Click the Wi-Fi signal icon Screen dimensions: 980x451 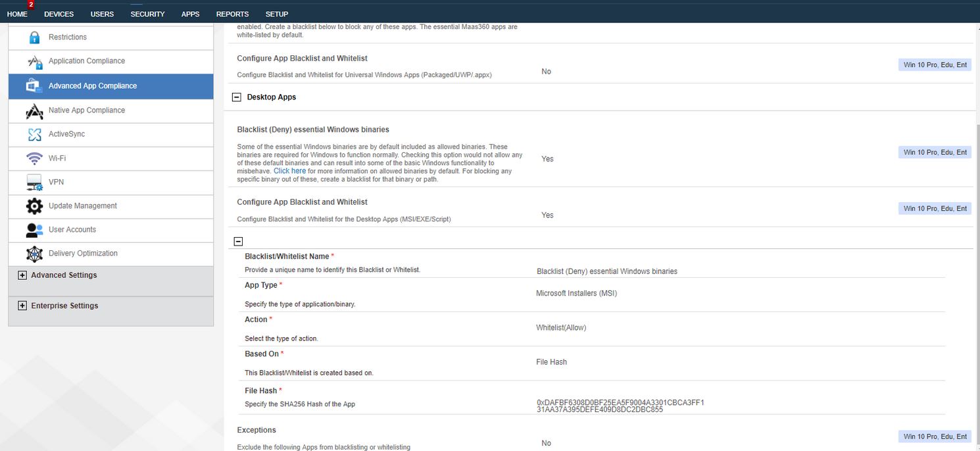pos(35,158)
